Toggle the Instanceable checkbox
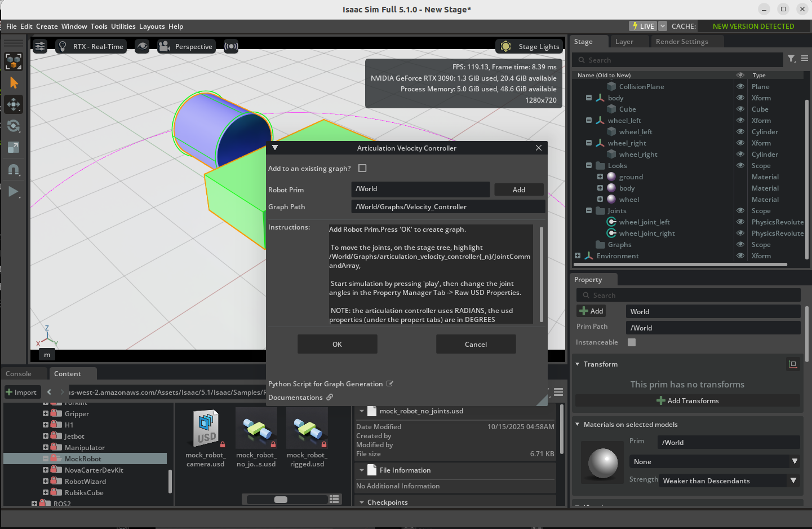 632,342
